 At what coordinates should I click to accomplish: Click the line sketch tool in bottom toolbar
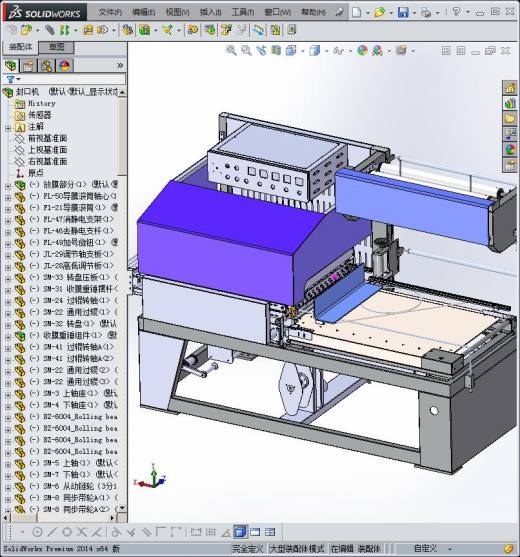[52, 532]
